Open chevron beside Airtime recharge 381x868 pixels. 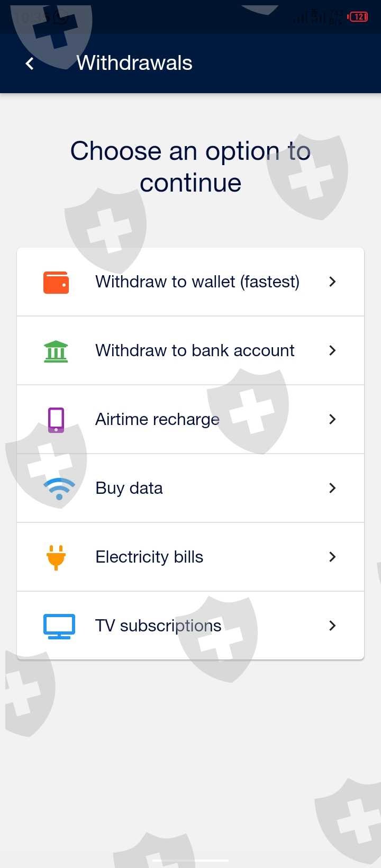pyautogui.click(x=332, y=420)
